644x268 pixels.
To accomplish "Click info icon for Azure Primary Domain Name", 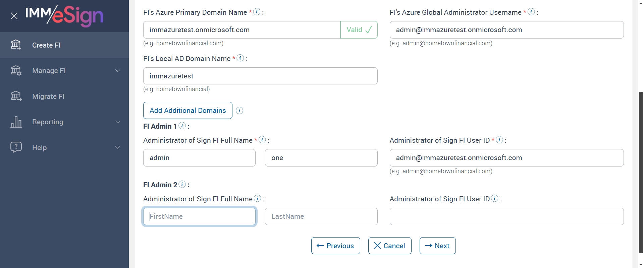I will 257,12.
